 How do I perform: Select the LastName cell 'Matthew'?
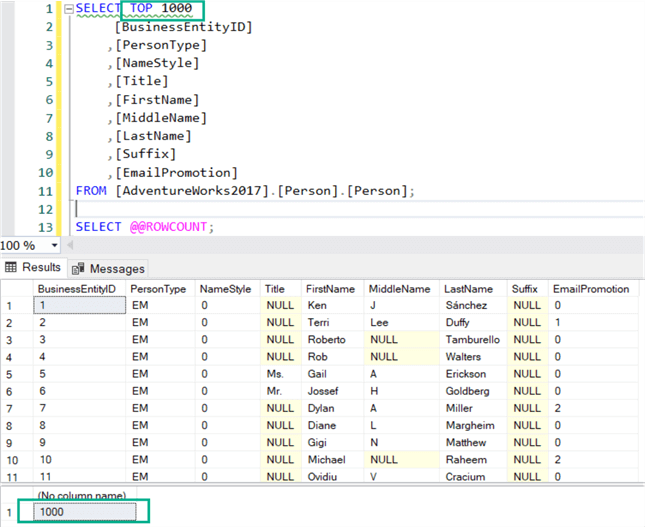[473, 443]
